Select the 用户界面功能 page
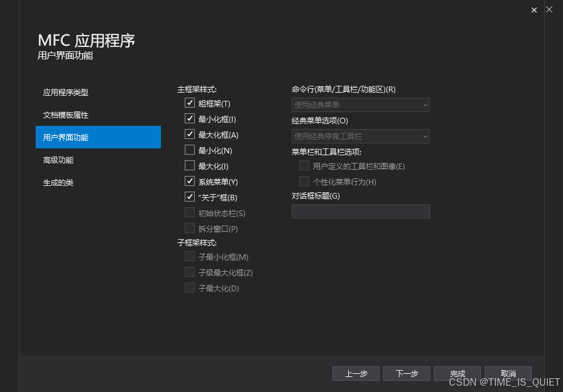 pos(98,137)
